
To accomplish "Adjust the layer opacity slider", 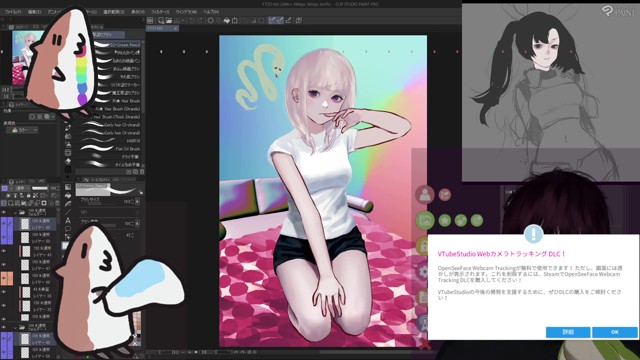I will point(40,188).
